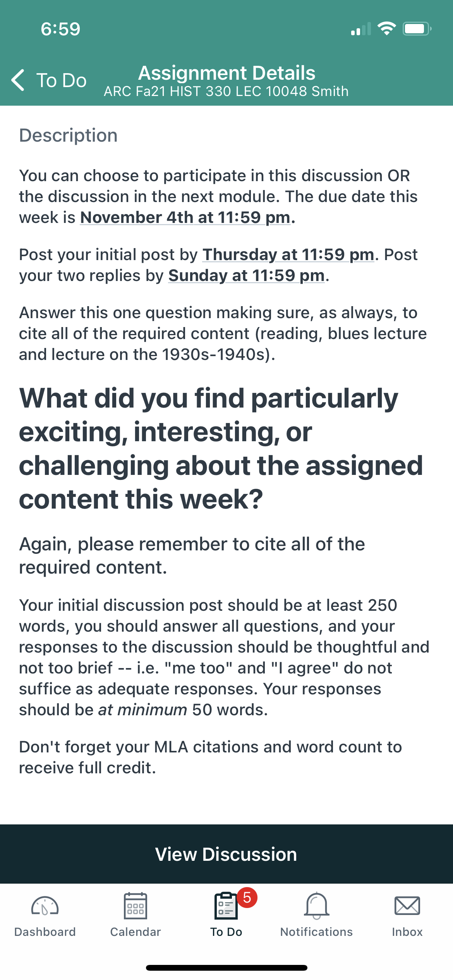Open the Dashboard gauge icon
Screen dimensions: 453x980
(x=45, y=906)
